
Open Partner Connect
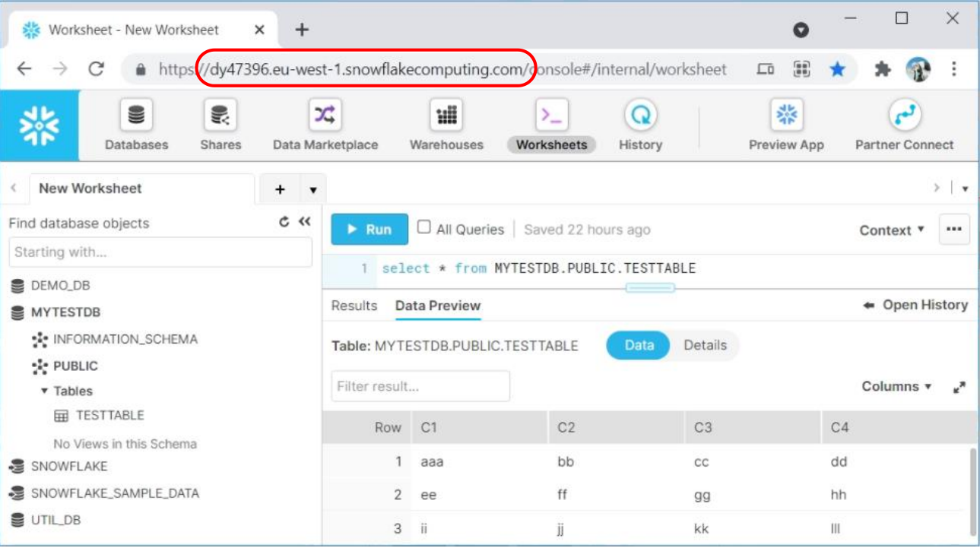[x=904, y=116]
